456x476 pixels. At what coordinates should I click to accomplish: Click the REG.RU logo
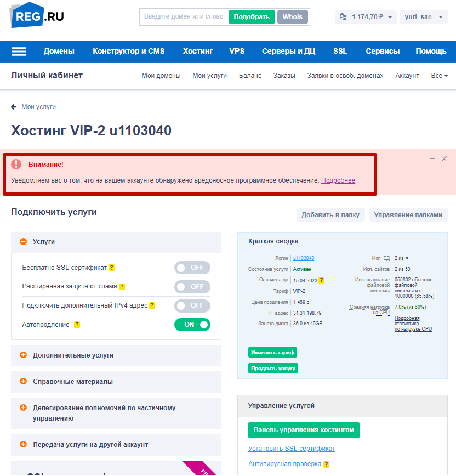(37, 15)
